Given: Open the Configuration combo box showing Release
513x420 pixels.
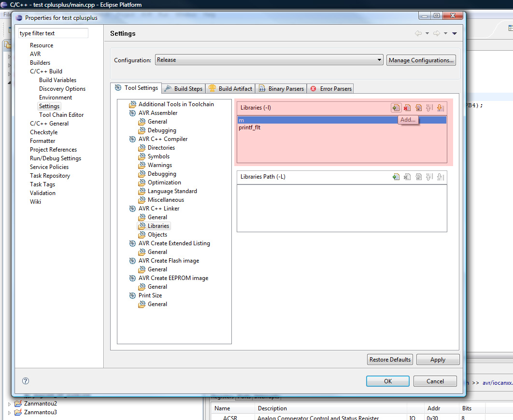Looking at the screenshot, I should (269, 60).
